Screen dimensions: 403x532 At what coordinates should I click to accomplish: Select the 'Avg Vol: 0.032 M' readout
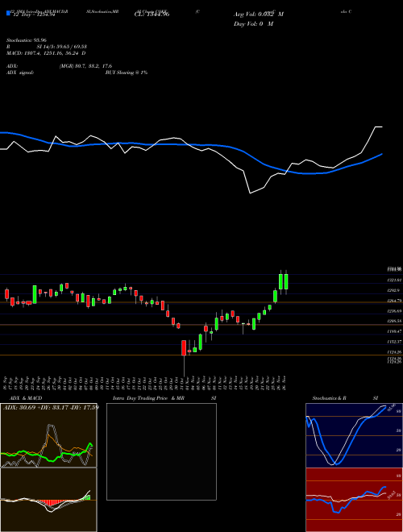259,15
